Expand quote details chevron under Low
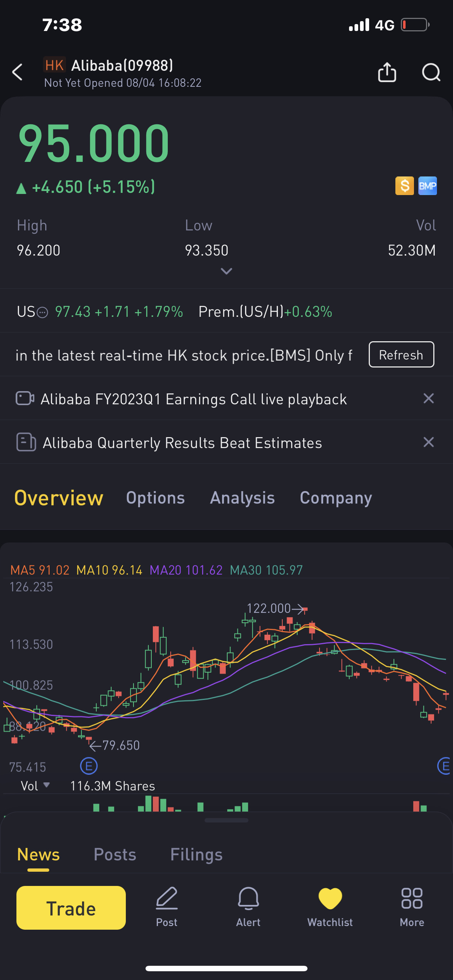Image resolution: width=453 pixels, height=980 pixels. coord(226,271)
